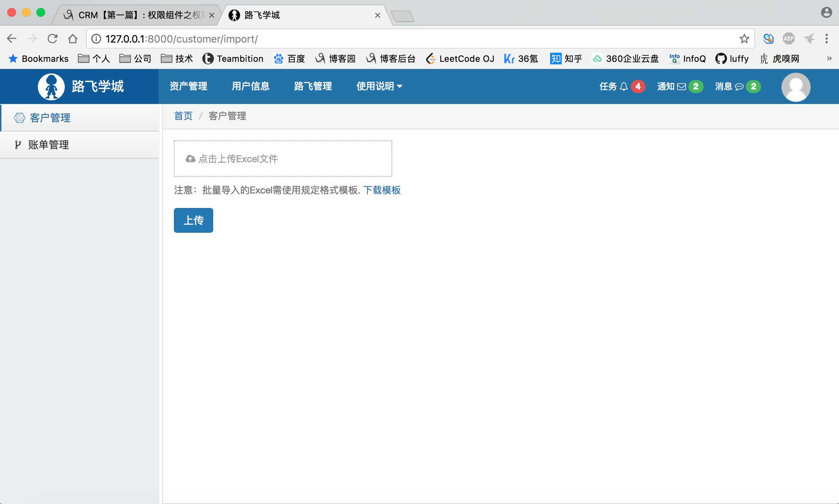
Task: Open the 知乎 bookmark icon
Action: point(555,58)
